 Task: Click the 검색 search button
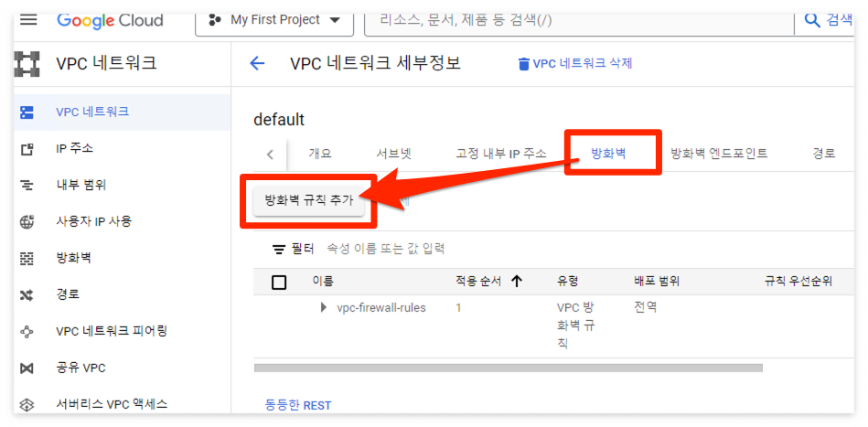(x=829, y=21)
